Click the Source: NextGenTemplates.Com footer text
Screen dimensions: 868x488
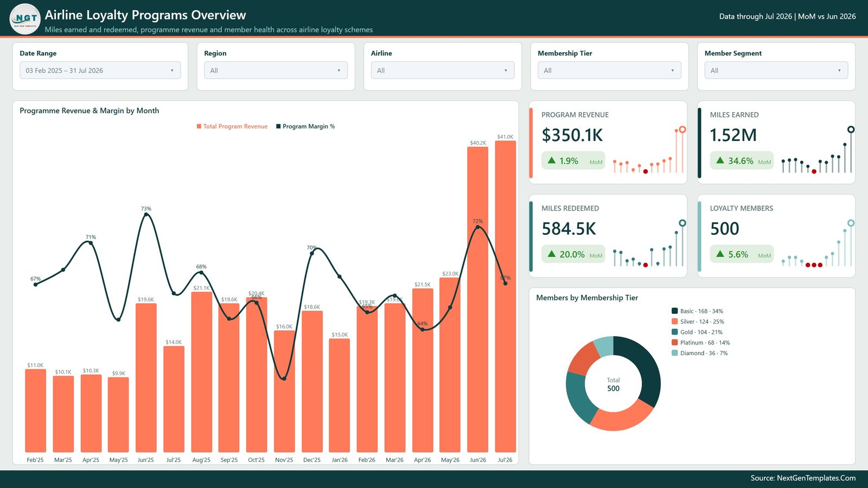(x=803, y=478)
